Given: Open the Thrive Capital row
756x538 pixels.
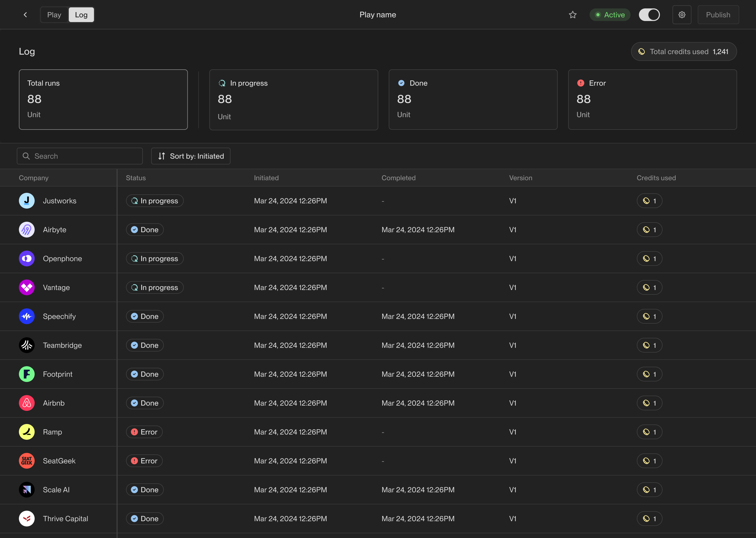Looking at the screenshot, I should pos(66,519).
